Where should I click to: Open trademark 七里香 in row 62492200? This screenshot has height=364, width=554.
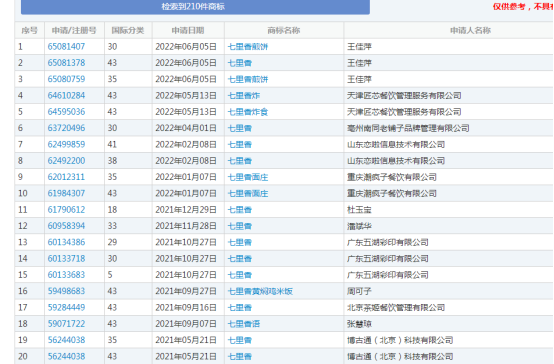(240, 161)
